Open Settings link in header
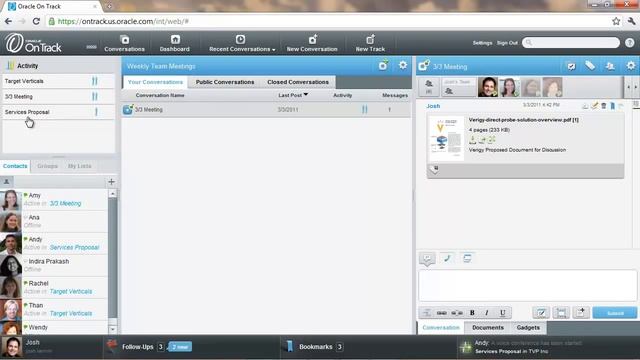The image size is (640, 360). click(482, 43)
